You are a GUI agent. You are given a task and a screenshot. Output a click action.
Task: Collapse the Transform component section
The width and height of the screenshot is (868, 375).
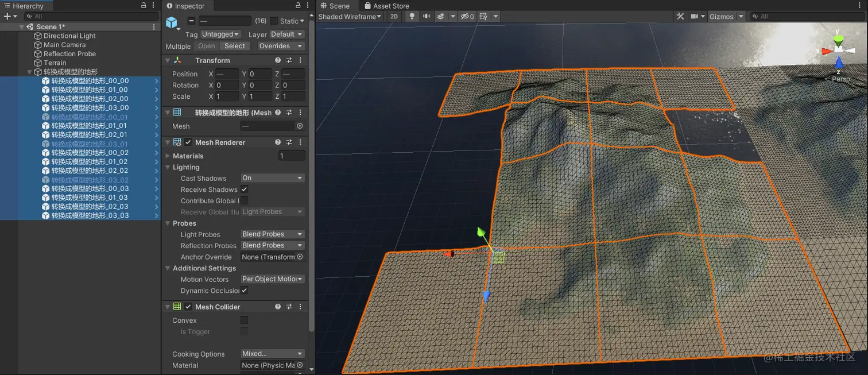[x=168, y=60]
